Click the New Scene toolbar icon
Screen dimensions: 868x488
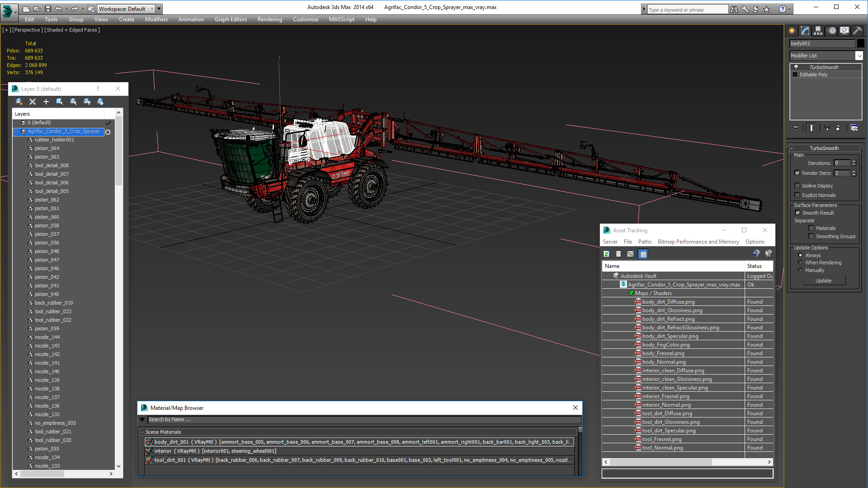(26, 9)
